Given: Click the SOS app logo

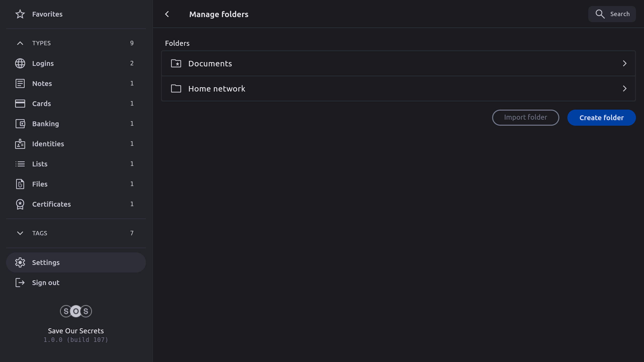Looking at the screenshot, I should [76, 311].
